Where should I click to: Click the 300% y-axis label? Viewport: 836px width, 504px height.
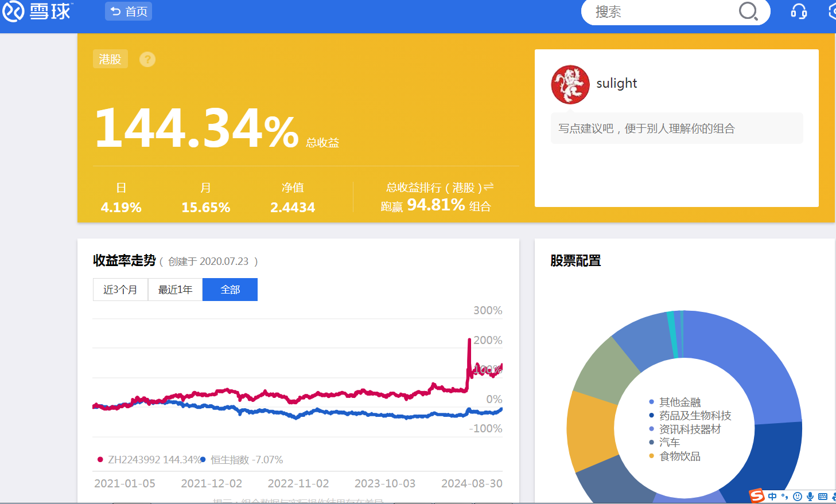tap(488, 310)
